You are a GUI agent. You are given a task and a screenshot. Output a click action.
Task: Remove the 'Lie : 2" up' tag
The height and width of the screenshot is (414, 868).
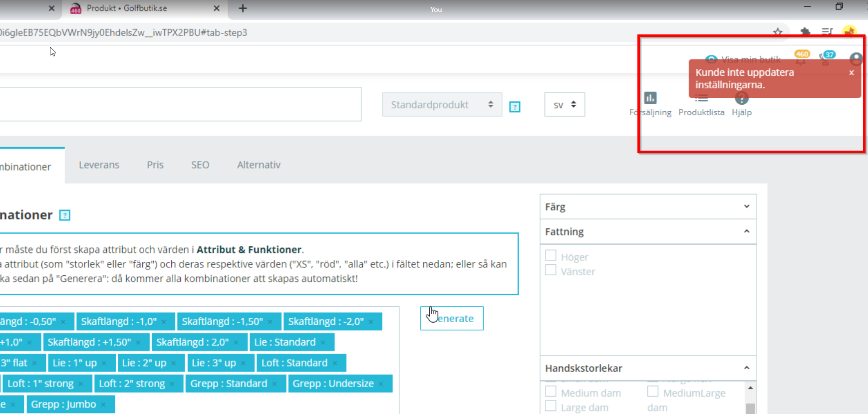click(173, 364)
